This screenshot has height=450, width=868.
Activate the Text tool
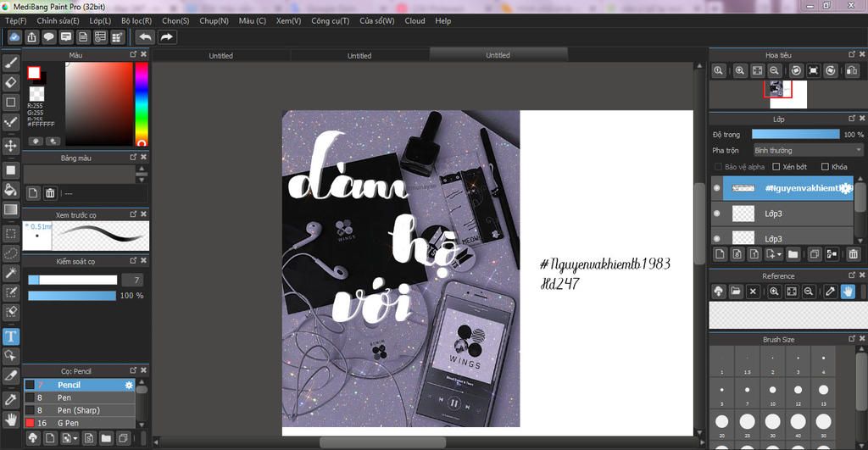tap(10, 336)
